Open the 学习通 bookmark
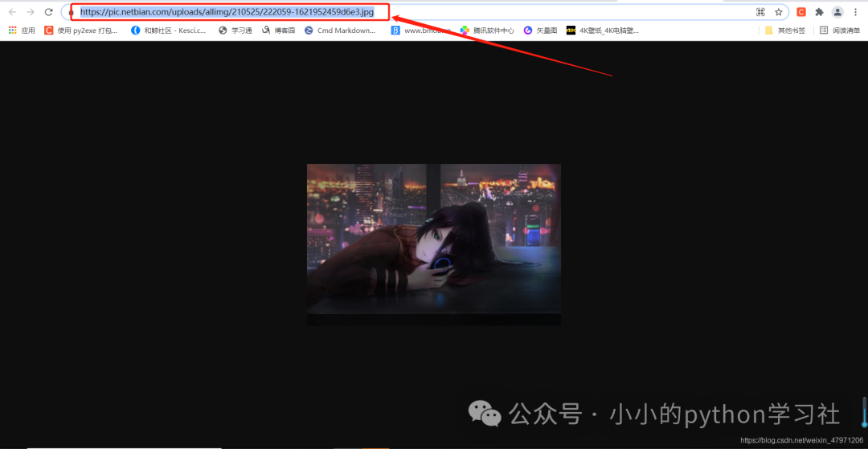Viewport: 868px width, 449px height. [235, 31]
